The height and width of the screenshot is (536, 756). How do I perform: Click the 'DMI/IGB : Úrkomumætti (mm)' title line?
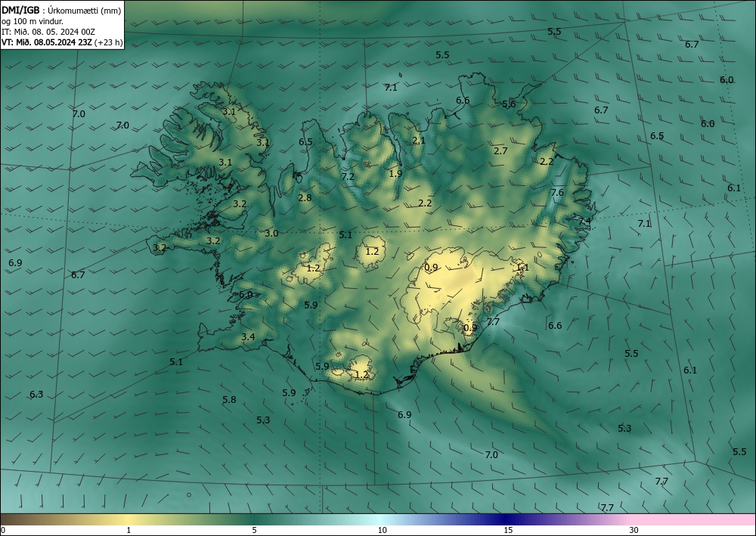[61, 11]
